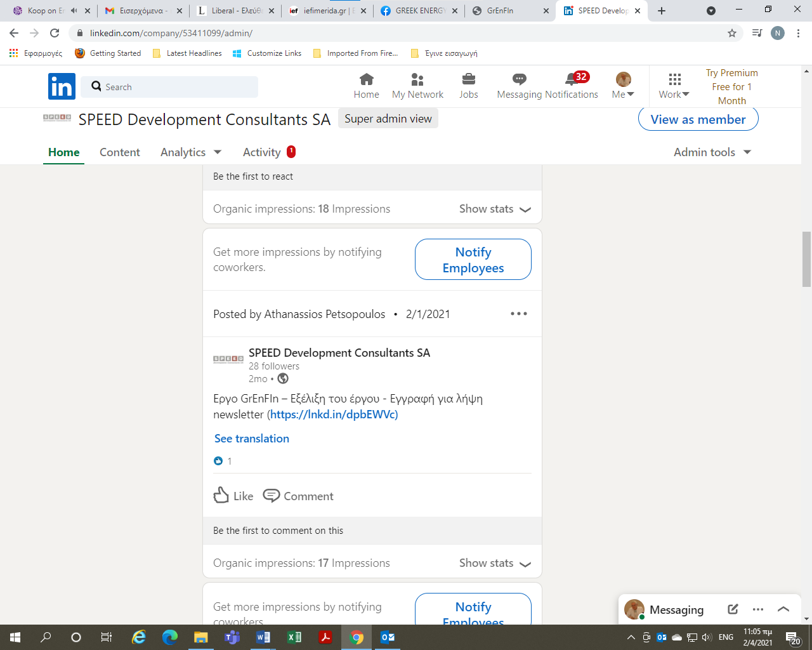This screenshot has height=650, width=812.
Task: Switch to the Content tab
Action: click(x=120, y=152)
